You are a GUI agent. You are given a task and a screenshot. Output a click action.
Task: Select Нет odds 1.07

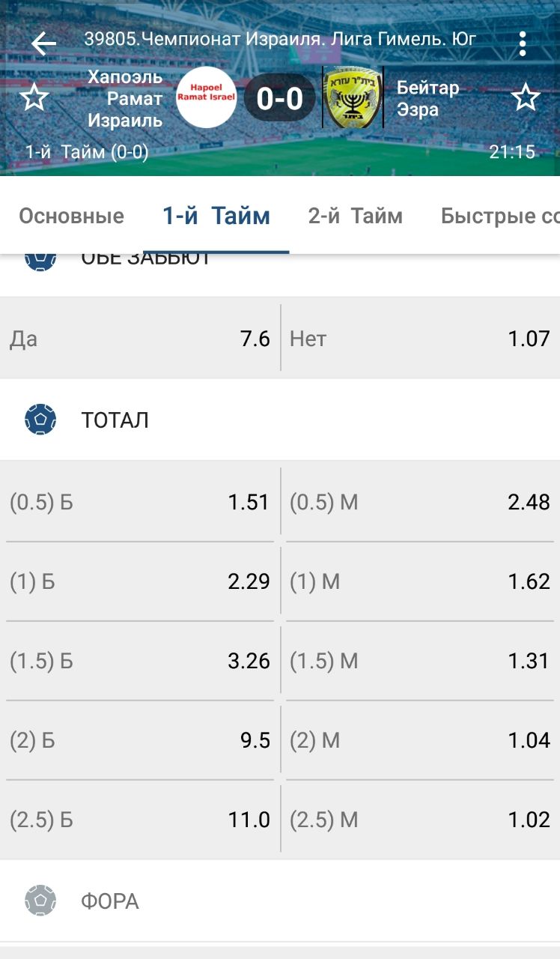420,339
